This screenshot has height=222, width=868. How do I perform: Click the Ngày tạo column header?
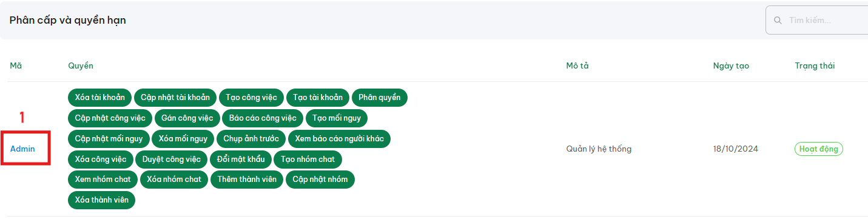(731, 66)
